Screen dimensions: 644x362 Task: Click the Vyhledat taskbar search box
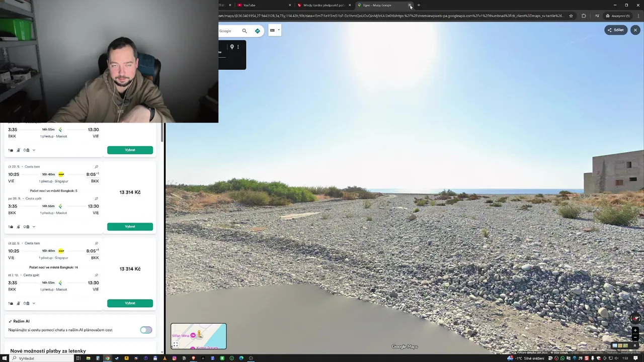42,358
